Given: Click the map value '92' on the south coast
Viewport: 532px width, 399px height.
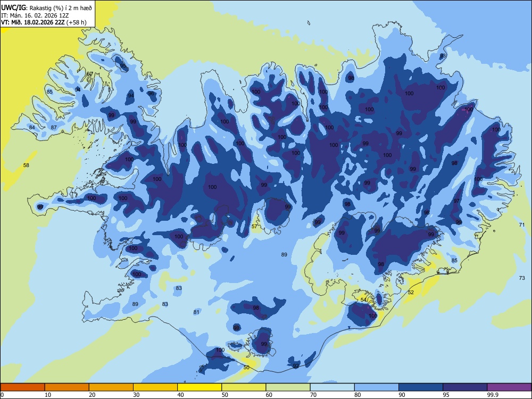Looking at the screenshot, I should pyautogui.click(x=296, y=366).
